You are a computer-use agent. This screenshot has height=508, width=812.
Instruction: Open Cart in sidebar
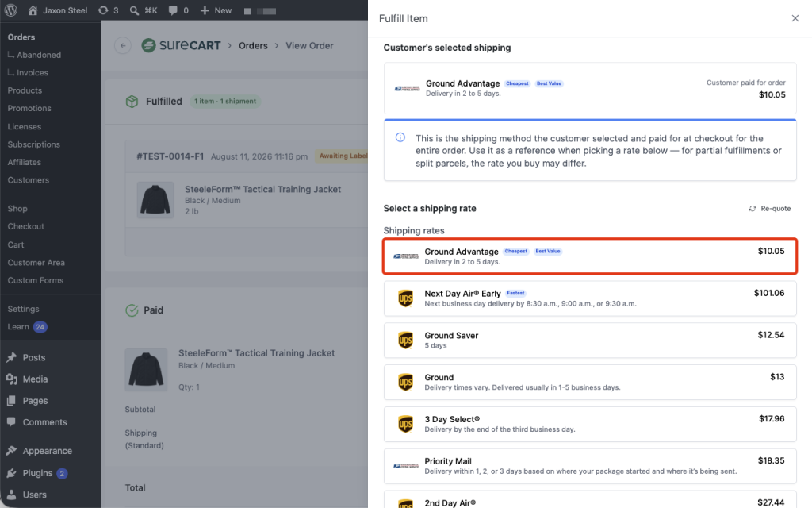pos(16,244)
